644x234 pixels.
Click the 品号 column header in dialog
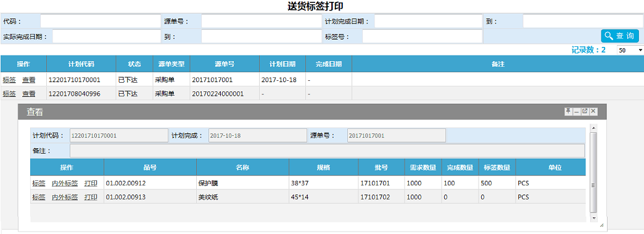(150, 167)
